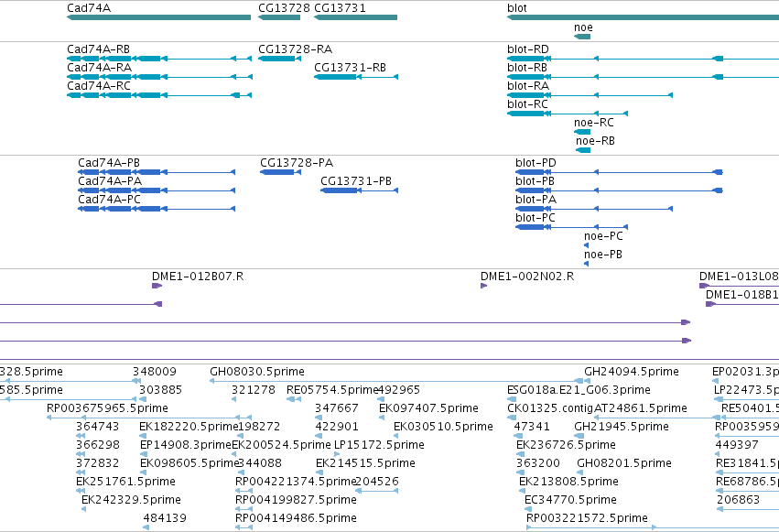Click the RP003675965.5prime EST label
The height and width of the screenshot is (532, 779).
coord(107,408)
